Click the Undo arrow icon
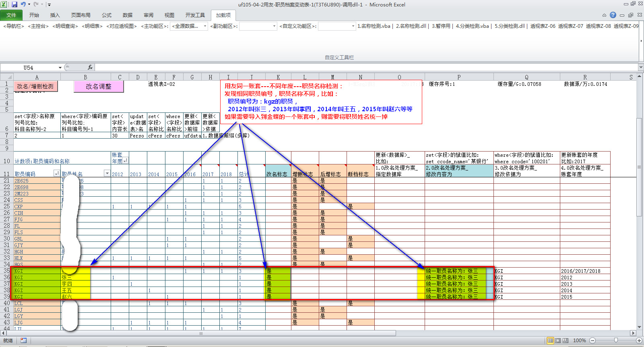 (x=23, y=4)
